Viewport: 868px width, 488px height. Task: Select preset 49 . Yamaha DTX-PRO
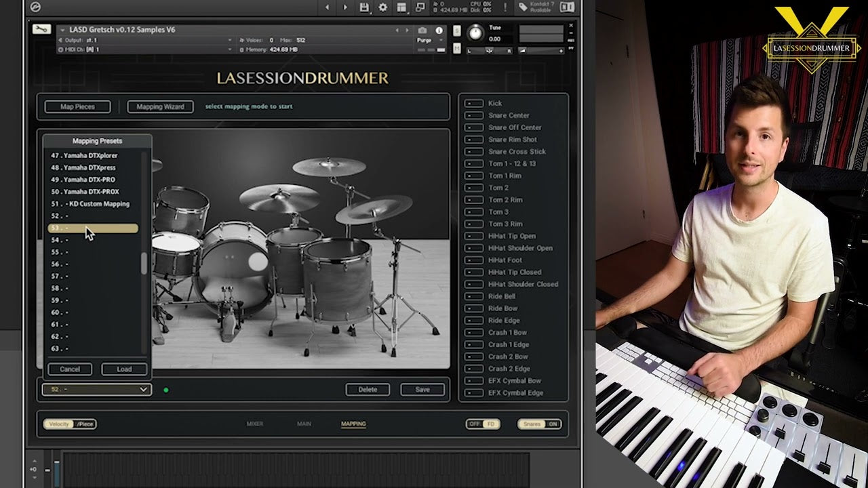94,180
